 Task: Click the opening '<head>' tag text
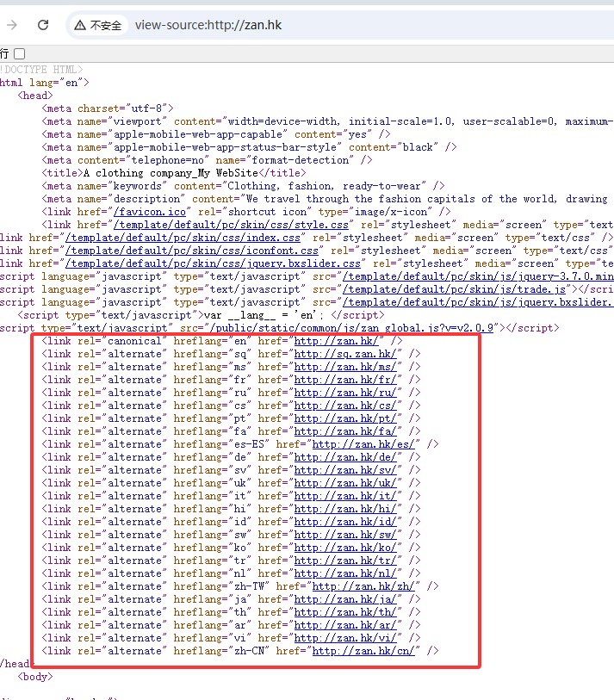35,96
